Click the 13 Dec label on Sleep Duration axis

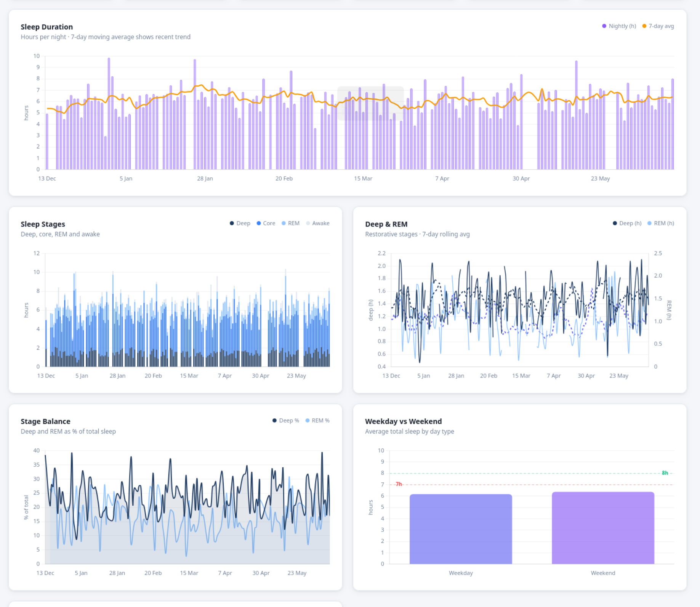point(47,178)
